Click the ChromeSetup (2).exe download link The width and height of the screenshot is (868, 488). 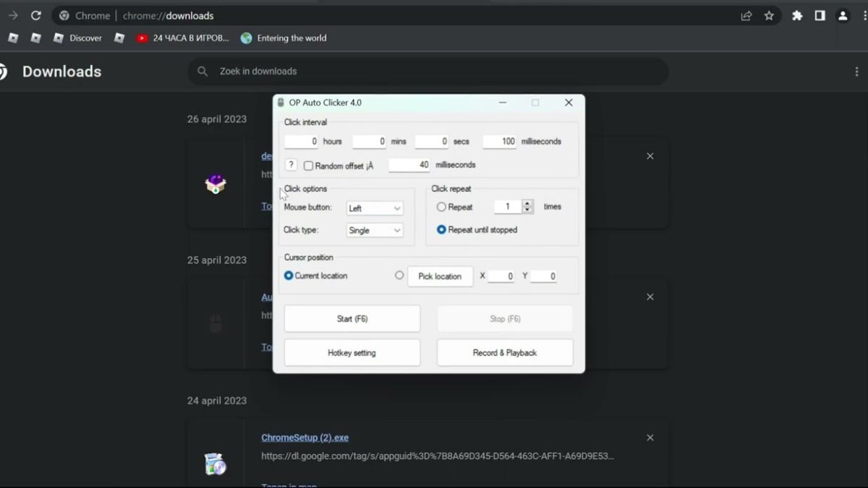click(x=305, y=437)
